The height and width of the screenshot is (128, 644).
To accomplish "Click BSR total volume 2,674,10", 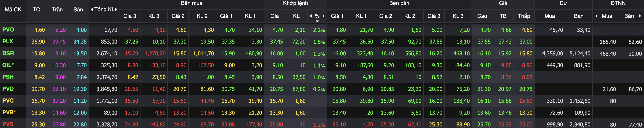I will 107,54.
